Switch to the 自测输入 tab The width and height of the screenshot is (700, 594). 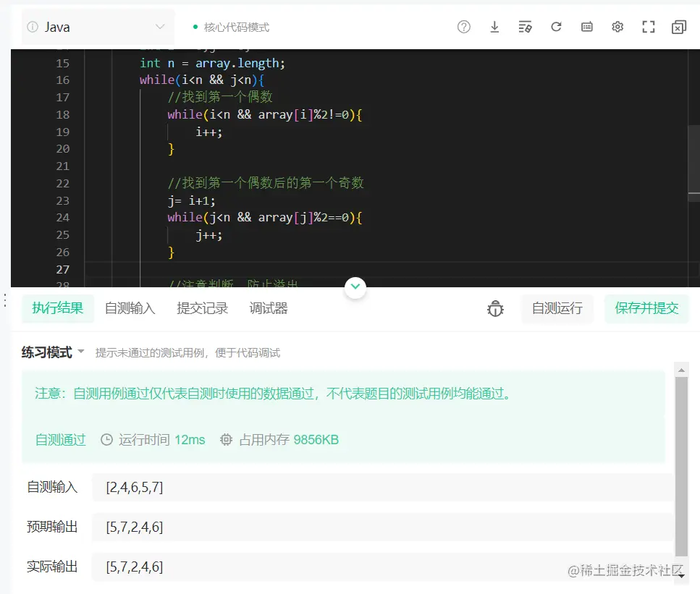130,308
